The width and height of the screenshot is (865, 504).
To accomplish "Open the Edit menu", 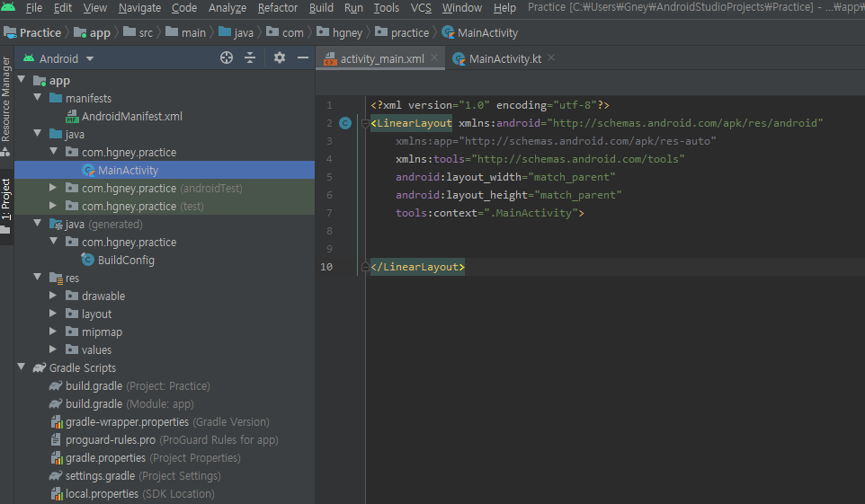I will coord(62,8).
